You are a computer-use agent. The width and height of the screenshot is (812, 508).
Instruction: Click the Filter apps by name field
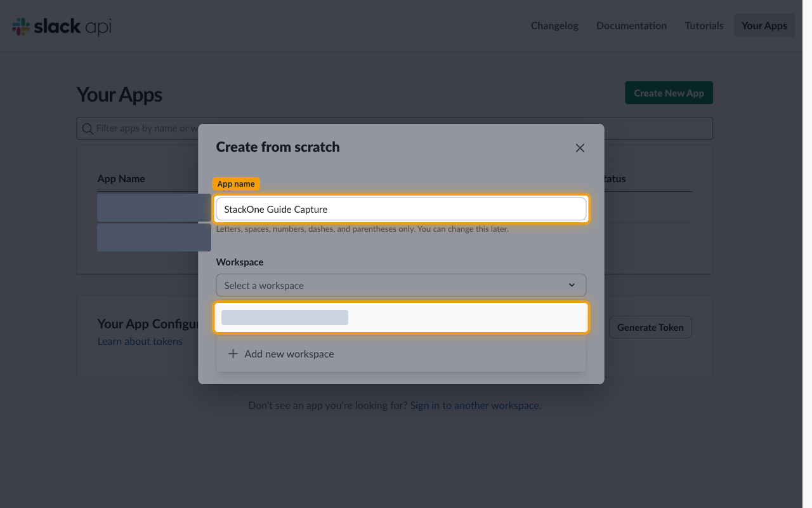(x=395, y=128)
